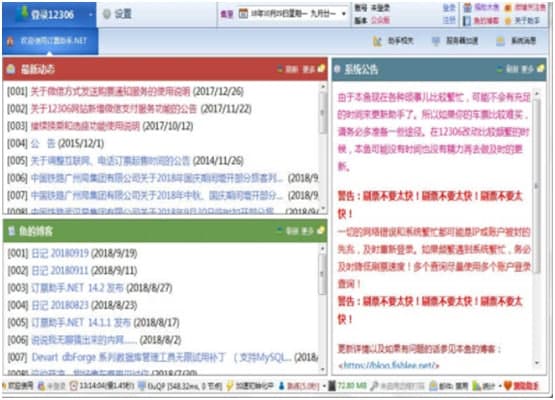Click the orange heart icon in status bar
The image size is (555, 400).
click(x=508, y=385)
